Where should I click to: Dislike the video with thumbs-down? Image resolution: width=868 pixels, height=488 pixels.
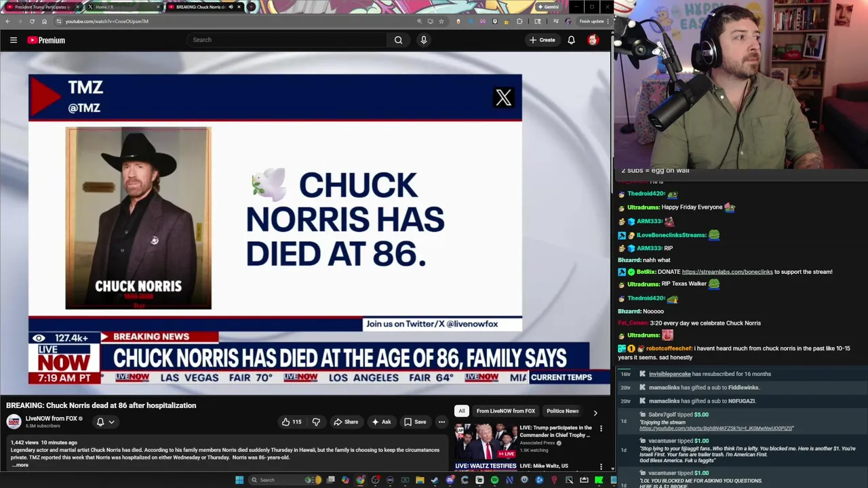(x=316, y=422)
